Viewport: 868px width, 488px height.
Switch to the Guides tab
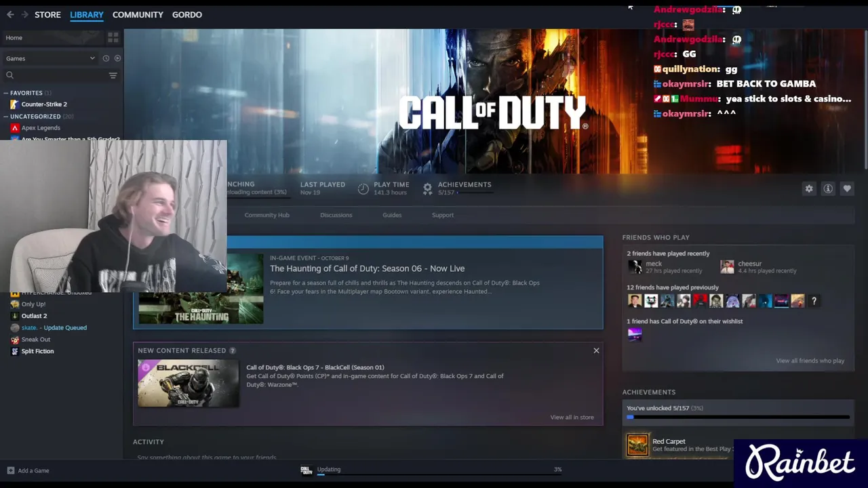click(392, 215)
